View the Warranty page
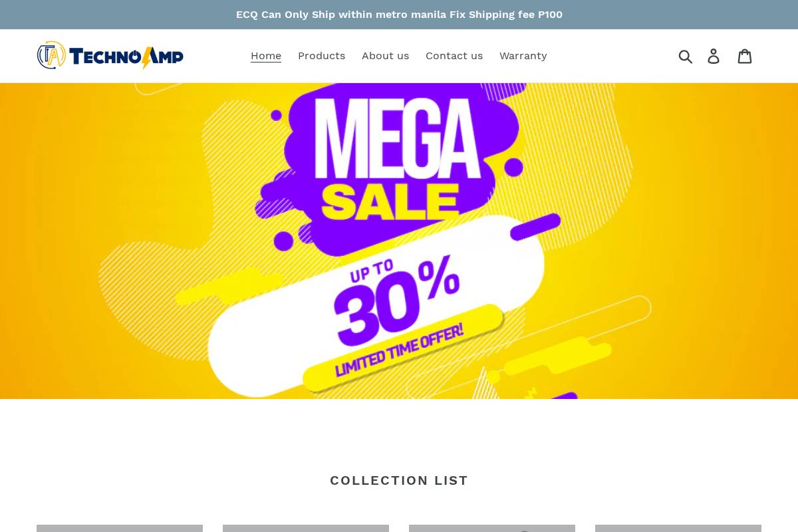This screenshot has height=532, width=798. click(523, 56)
